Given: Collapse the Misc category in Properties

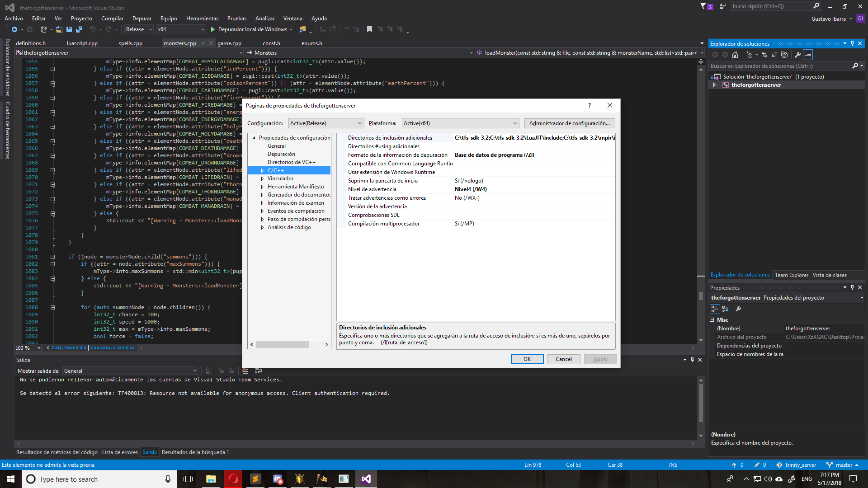Looking at the screenshot, I should [712, 320].
